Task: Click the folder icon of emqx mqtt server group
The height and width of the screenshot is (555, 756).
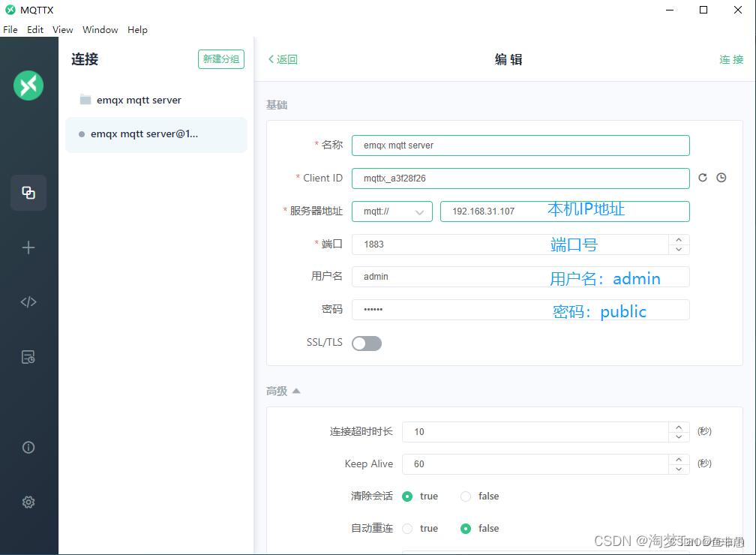Action: coord(85,100)
